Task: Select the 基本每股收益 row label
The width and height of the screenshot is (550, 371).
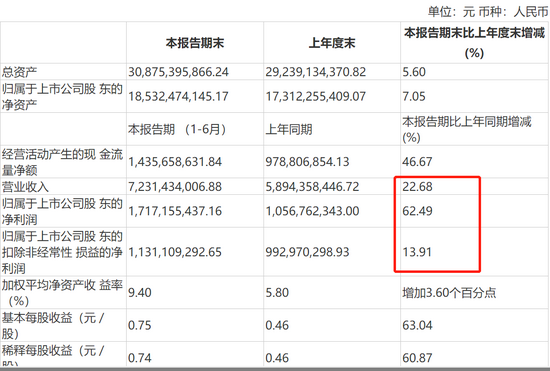Action: point(53,325)
